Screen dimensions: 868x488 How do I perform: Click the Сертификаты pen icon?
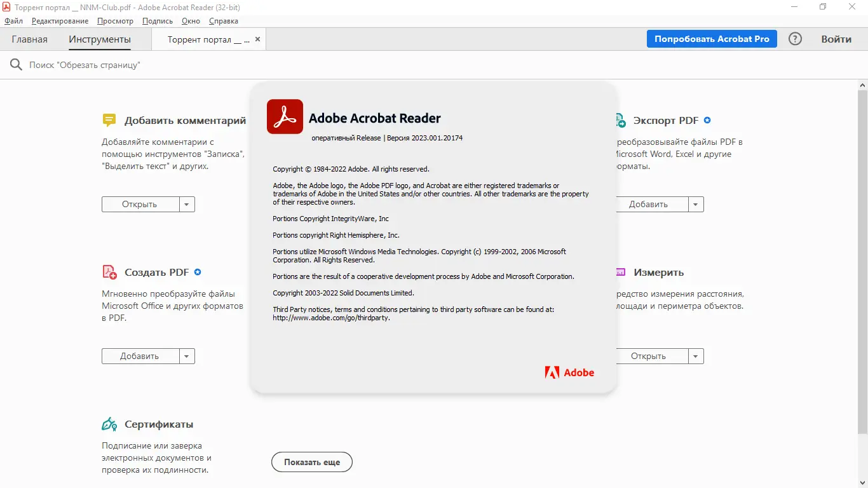109,424
